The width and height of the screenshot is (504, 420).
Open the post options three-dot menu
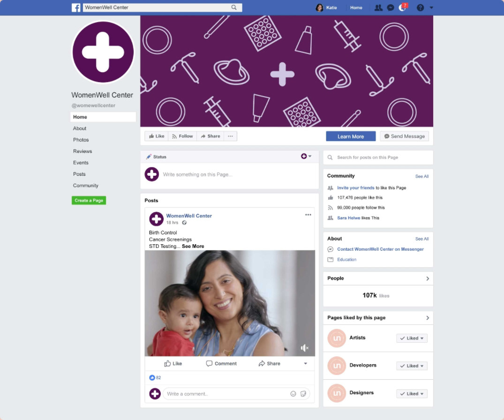point(308,215)
